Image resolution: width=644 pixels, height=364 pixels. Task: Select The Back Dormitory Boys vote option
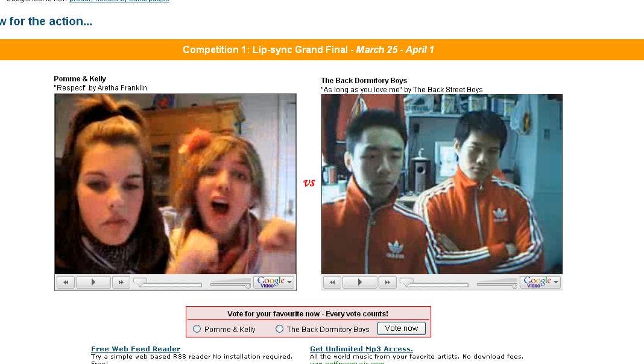[x=280, y=329]
